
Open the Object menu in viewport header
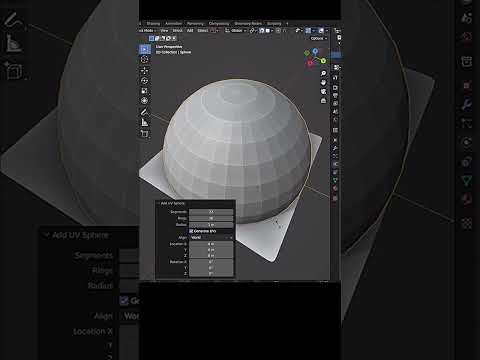(203, 30)
